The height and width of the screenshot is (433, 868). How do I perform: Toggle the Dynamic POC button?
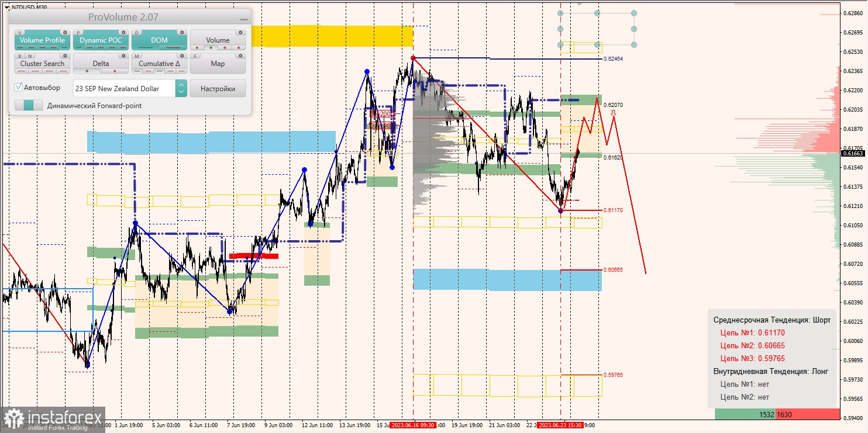pyautogui.click(x=101, y=40)
